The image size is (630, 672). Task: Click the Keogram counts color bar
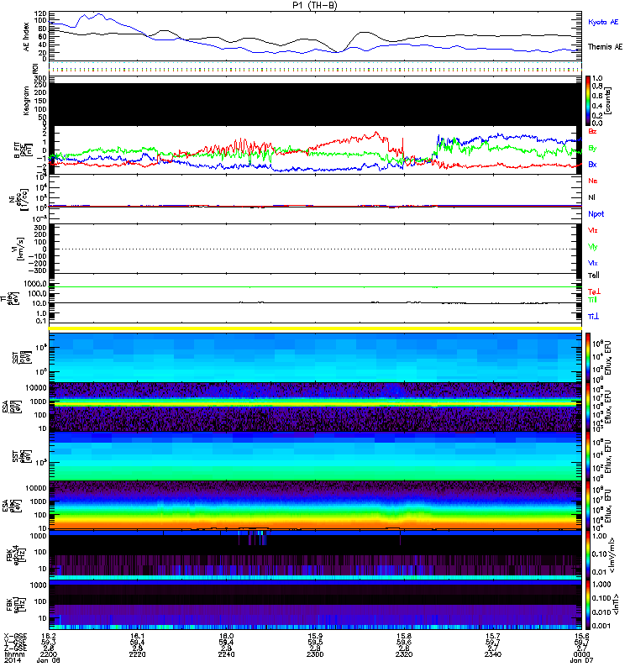click(x=589, y=99)
